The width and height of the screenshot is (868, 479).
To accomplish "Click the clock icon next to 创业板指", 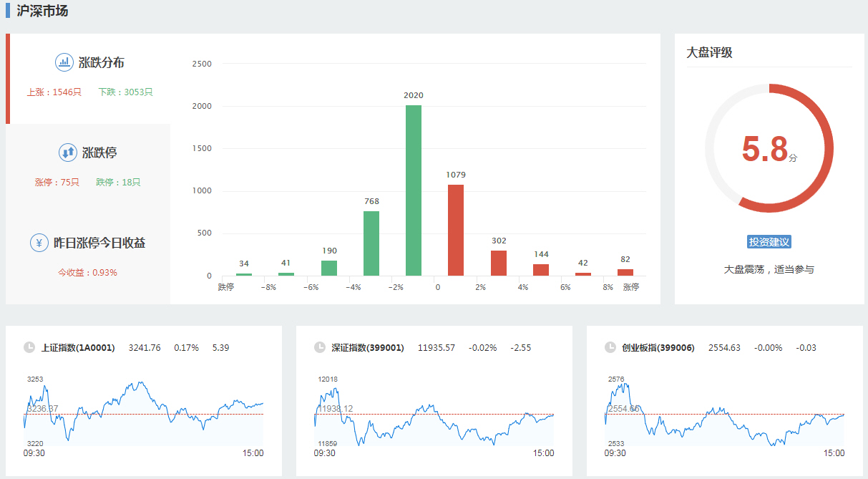I will (x=610, y=347).
